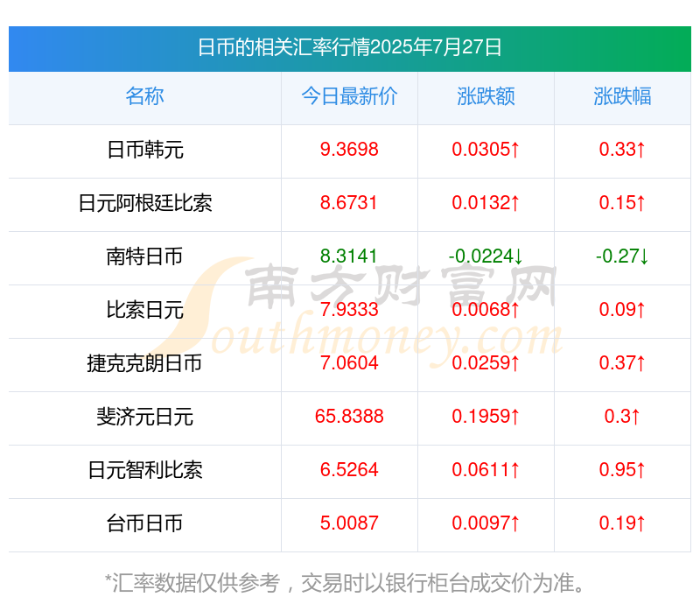Click the 名称 column header
This screenshot has height=611, width=700.
coord(144,96)
